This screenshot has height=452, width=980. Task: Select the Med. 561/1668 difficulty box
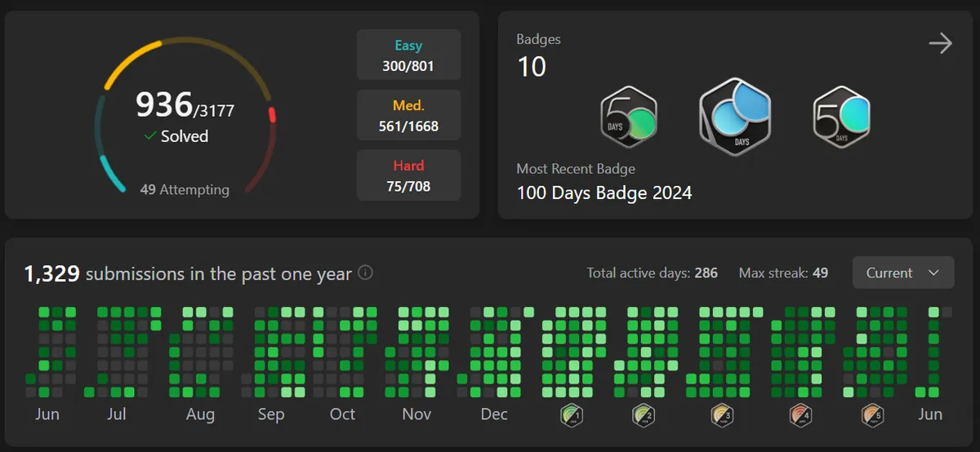click(408, 116)
